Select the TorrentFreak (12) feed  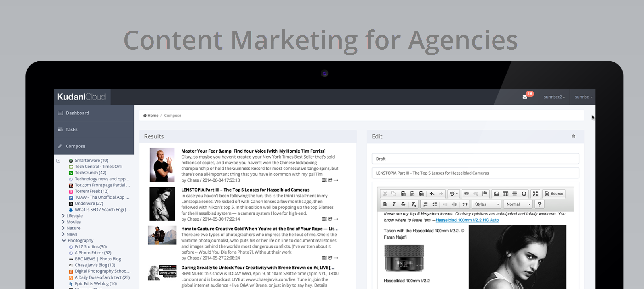pos(91,191)
